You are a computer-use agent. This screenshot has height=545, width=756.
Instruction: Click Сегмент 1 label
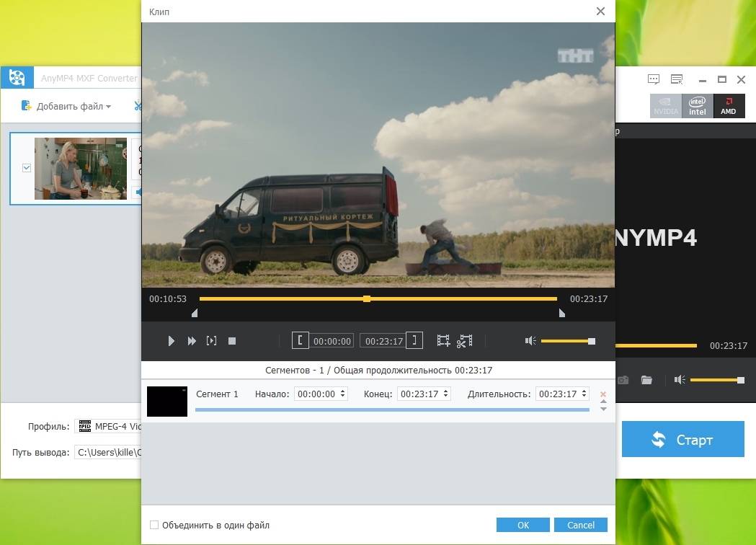pyautogui.click(x=217, y=394)
